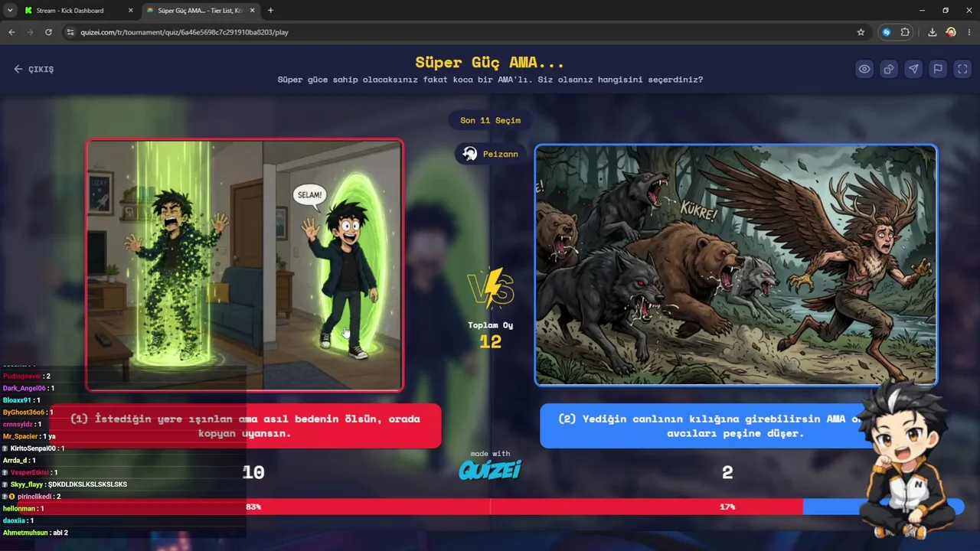The image size is (980, 551).
Task: Minimize the Chrome browser window
Action: click(923, 11)
